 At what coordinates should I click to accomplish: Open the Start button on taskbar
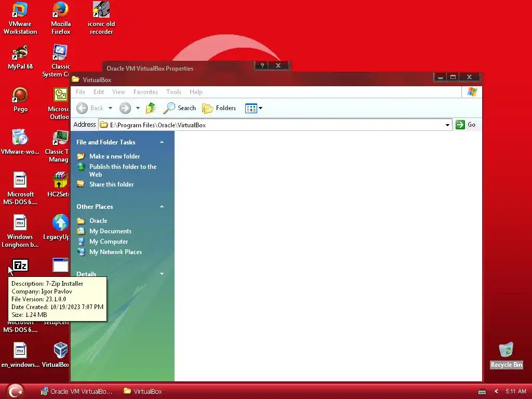[x=15, y=391]
